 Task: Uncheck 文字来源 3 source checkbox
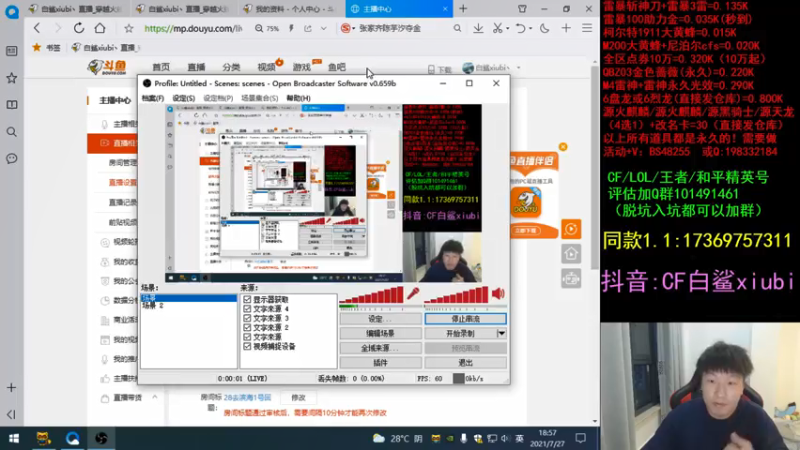tap(247, 318)
